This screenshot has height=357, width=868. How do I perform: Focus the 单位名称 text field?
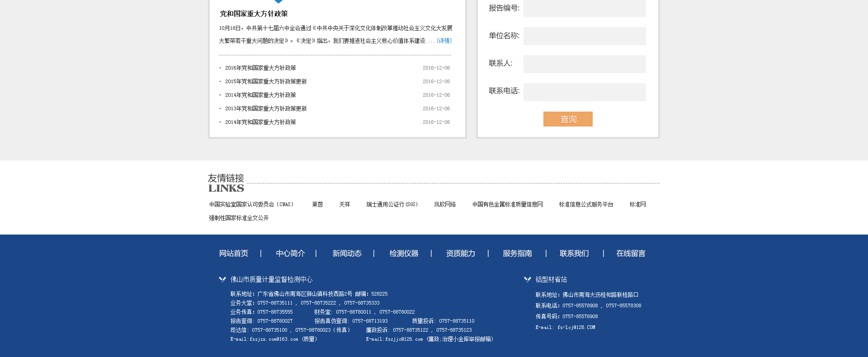click(x=585, y=36)
